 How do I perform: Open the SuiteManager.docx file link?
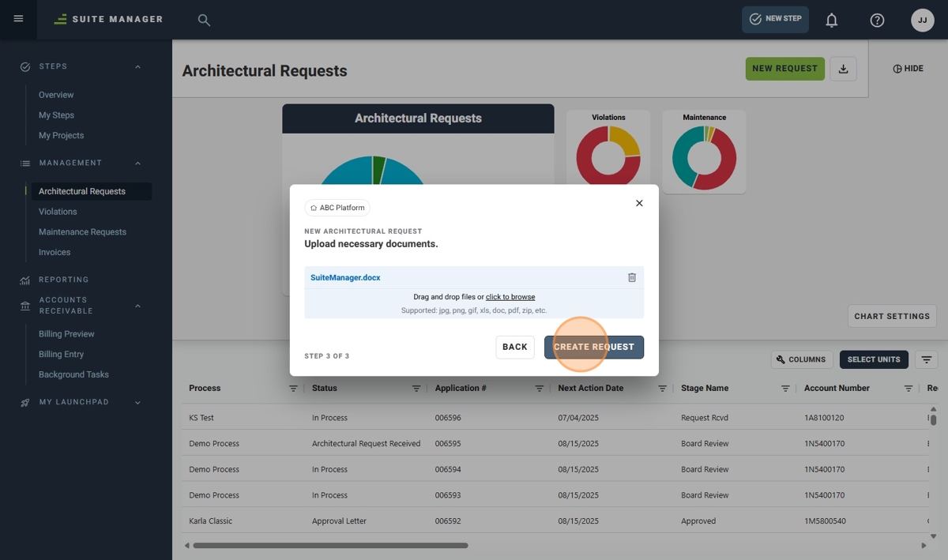coord(345,278)
